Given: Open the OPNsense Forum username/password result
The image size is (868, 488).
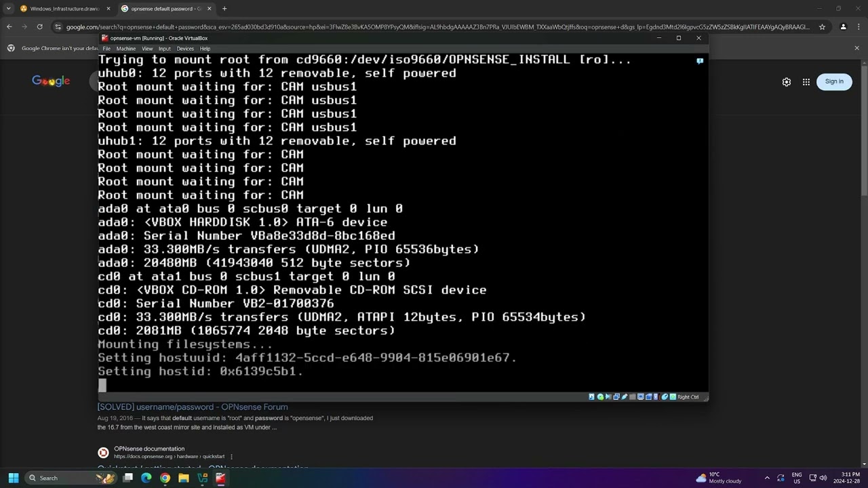Looking at the screenshot, I should click(x=193, y=407).
